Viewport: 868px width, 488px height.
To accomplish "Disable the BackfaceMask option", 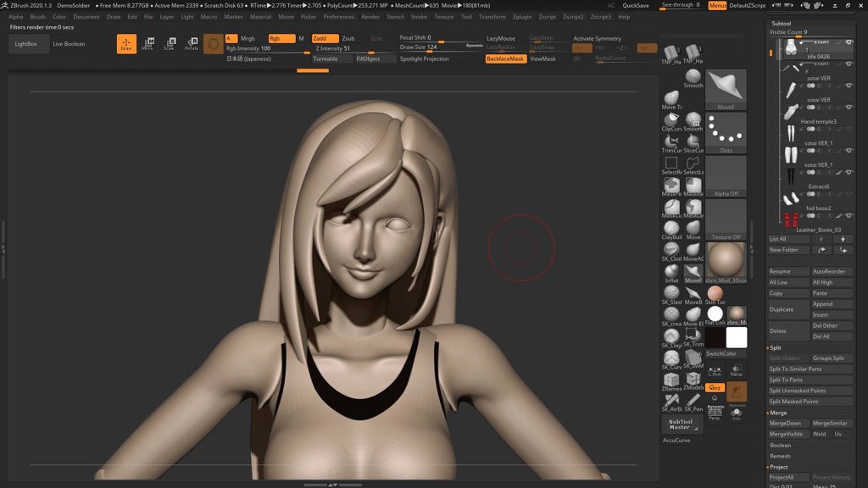I will tap(504, 59).
